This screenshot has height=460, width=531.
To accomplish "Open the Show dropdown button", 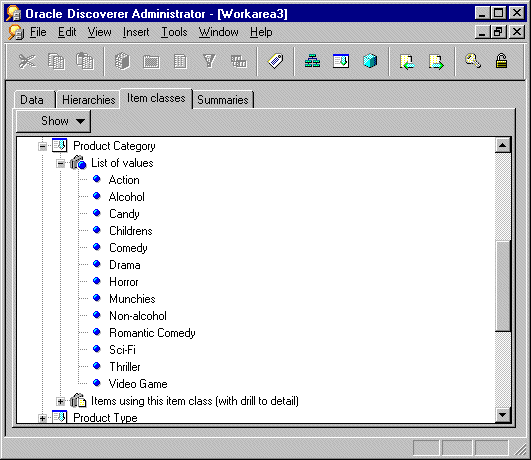I will 54,121.
